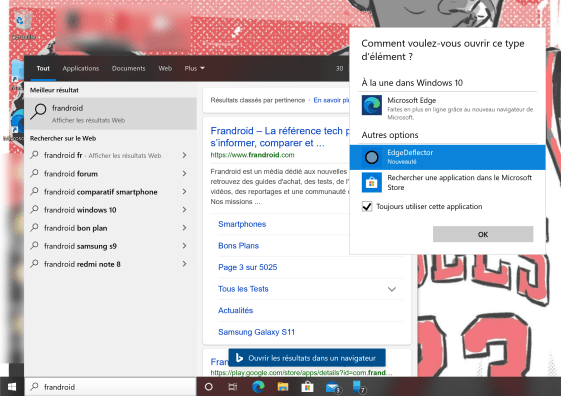Image resolution: width=561 pixels, height=396 pixels.
Task: Toggle Toujours utiliser cette application checkbox
Action: 367,206
